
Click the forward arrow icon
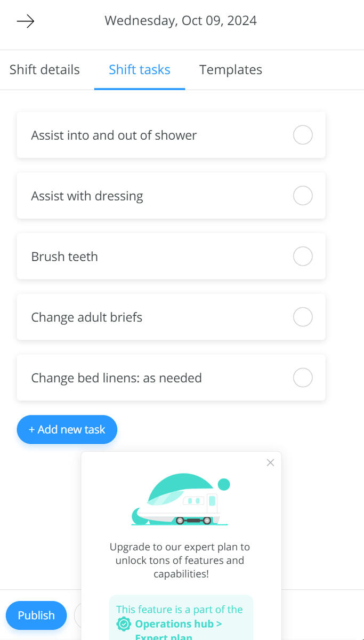[25, 21]
